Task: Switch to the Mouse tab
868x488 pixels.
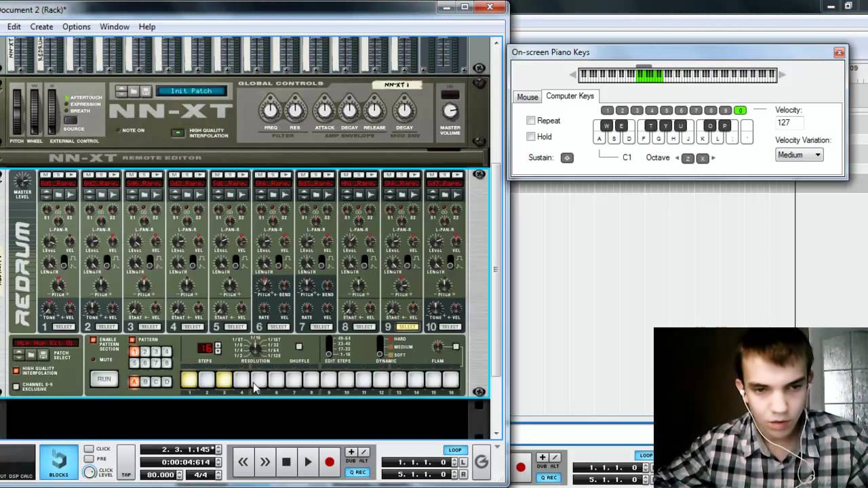Action: coord(527,97)
